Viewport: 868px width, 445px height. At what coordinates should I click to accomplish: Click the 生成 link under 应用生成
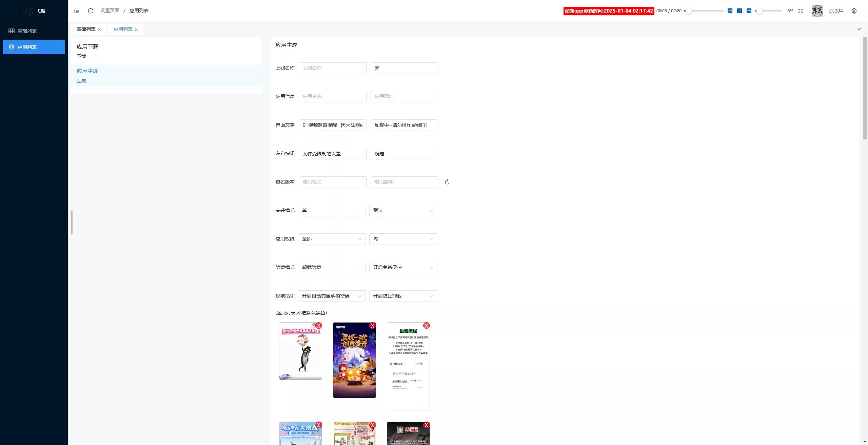click(81, 81)
